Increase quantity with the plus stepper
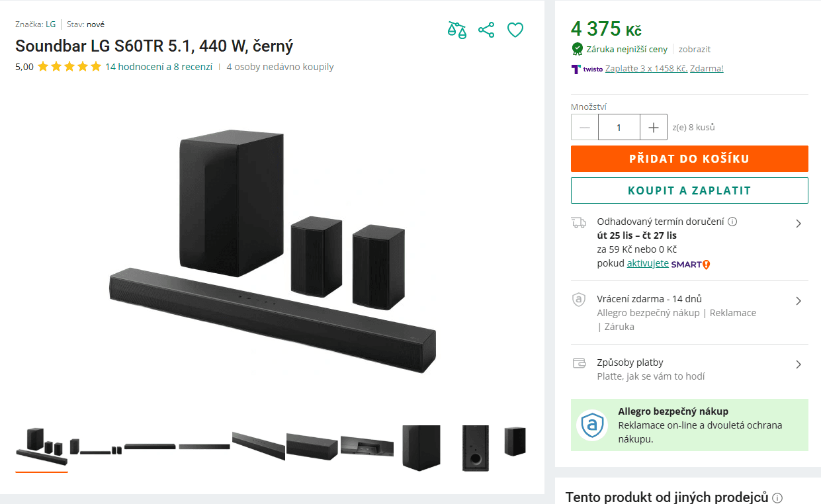The image size is (821, 504). click(x=653, y=127)
